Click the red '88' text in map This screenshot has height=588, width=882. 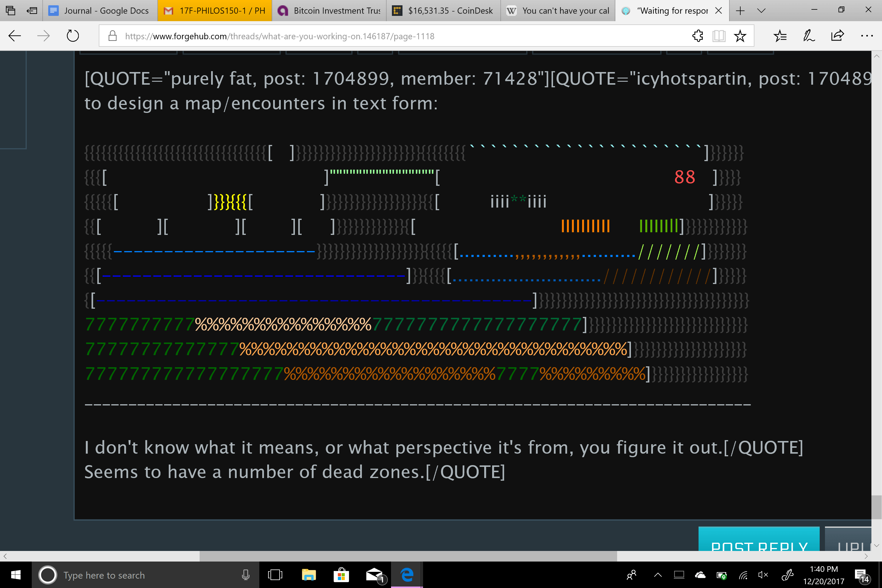(x=684, y=177)
